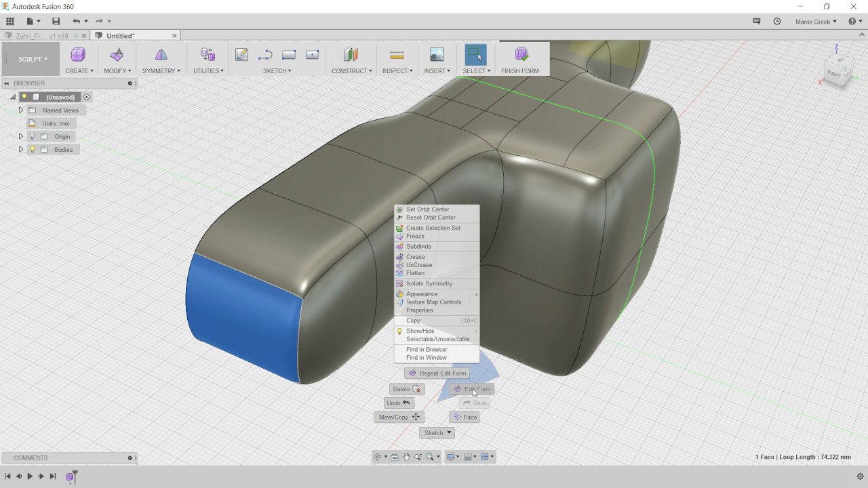The width and height of the screenshot is (868, 488).
Task: Select the Pan hand tool
Action: coord(406,457)
